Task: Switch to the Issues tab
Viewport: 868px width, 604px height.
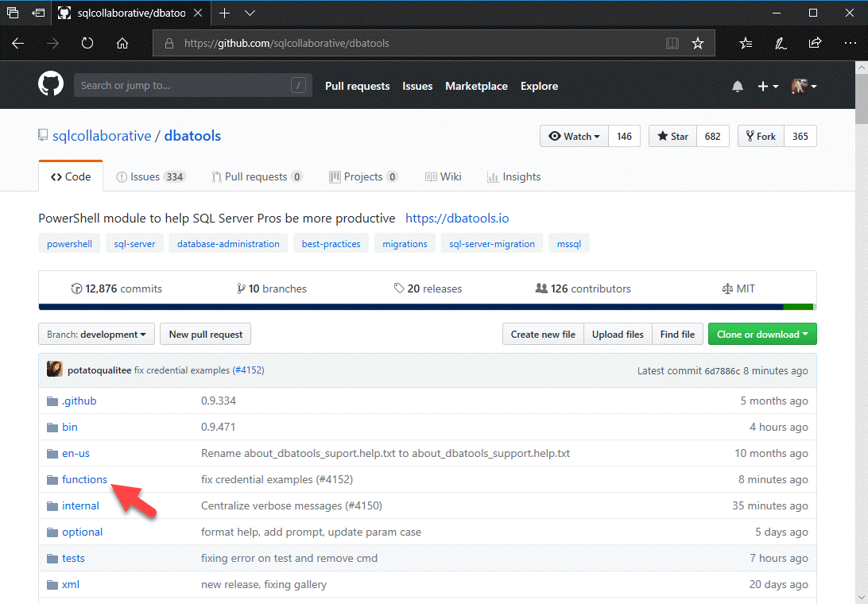Action: [150, 176]
